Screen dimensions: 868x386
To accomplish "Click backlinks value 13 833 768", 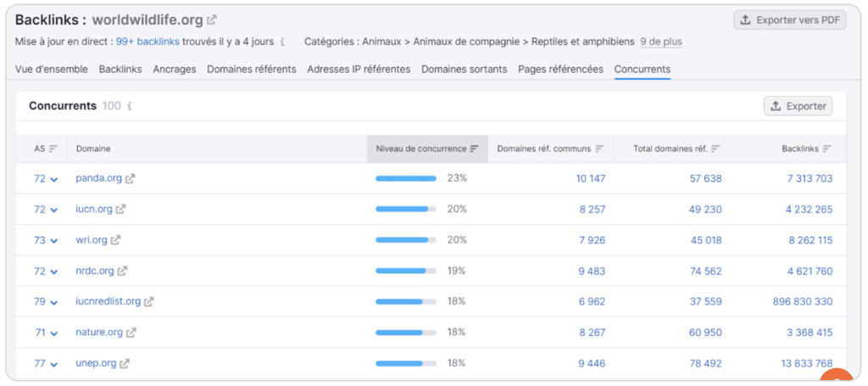I will coord(805,363).
